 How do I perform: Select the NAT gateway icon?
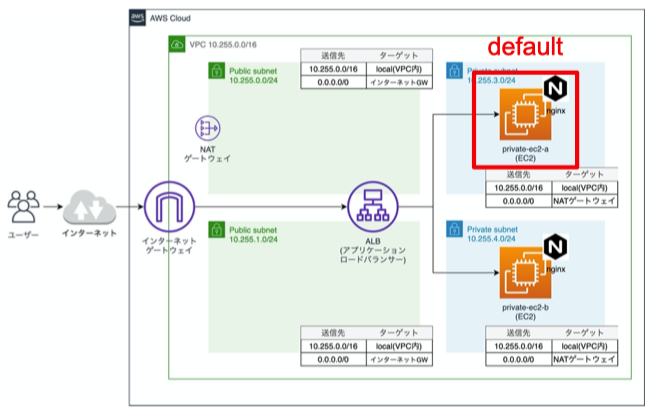coord(207,128)
